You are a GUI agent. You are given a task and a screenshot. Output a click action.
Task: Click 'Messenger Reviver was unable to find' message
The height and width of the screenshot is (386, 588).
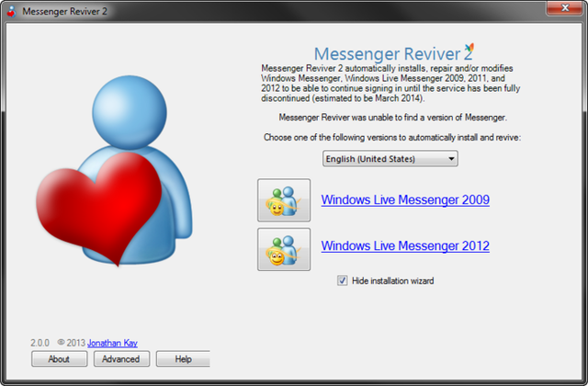(x=392, y=118)
